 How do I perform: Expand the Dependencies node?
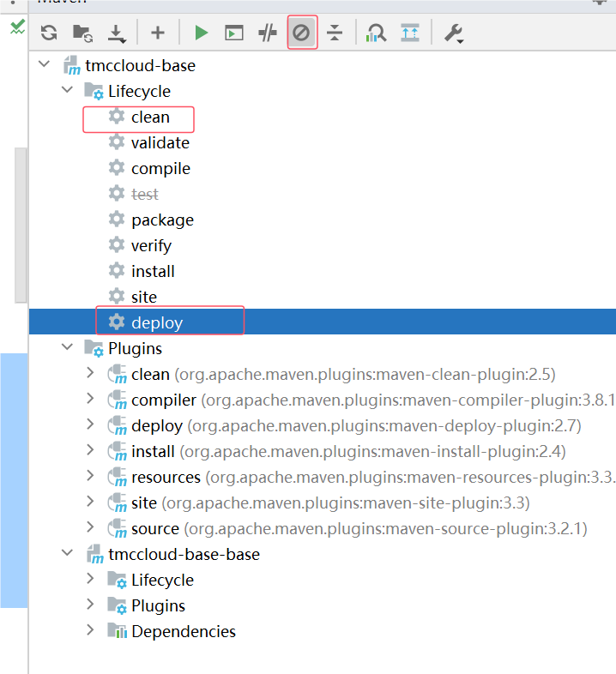(91, 631)
